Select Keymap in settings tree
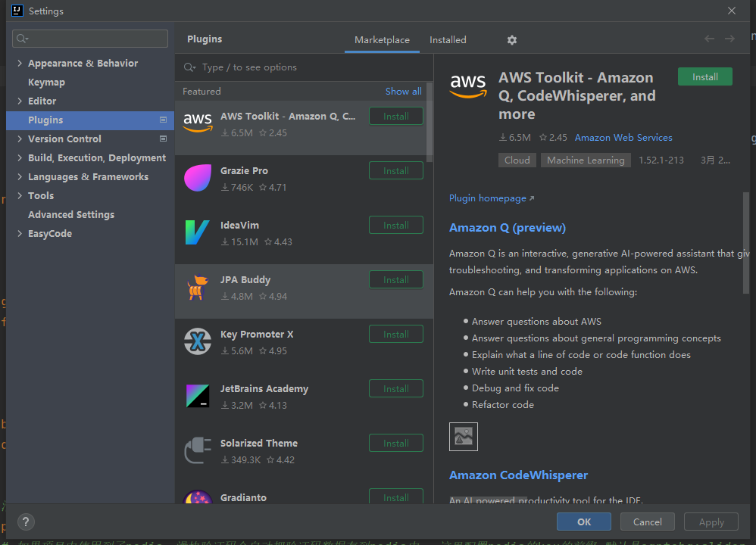Viewport: 756px width, 545px height. pos(46,82)
